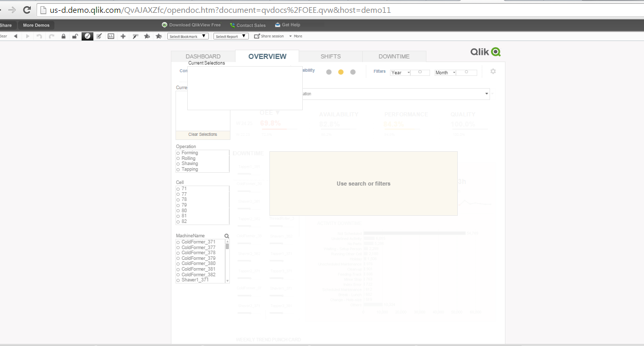This screenshot has height=346, width=644.
Task: Click the QlikView Back arrow toolbar icon
Action: pos(15,36)
